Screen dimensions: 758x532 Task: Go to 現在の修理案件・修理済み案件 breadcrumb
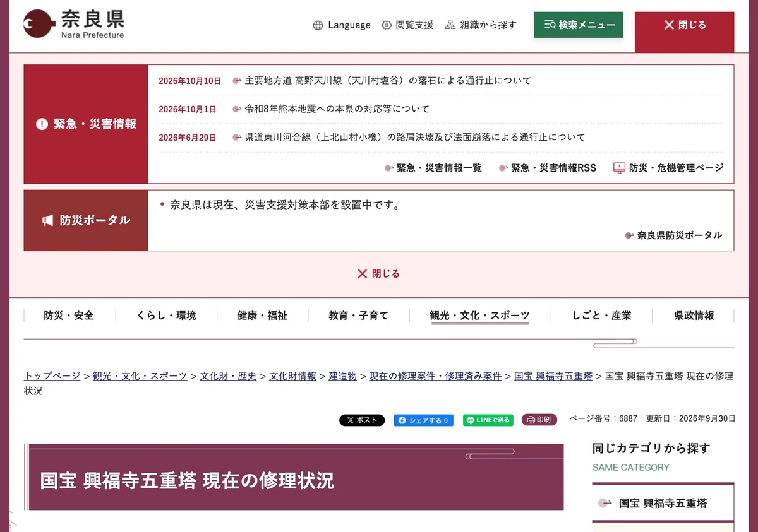click(x=436, y=376)
